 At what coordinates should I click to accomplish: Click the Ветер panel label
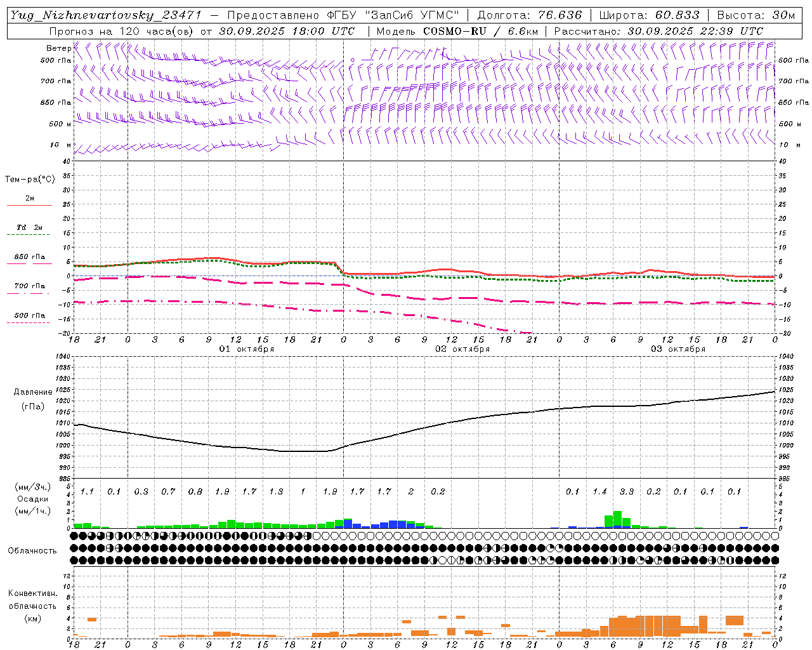(x=59, y=48)
